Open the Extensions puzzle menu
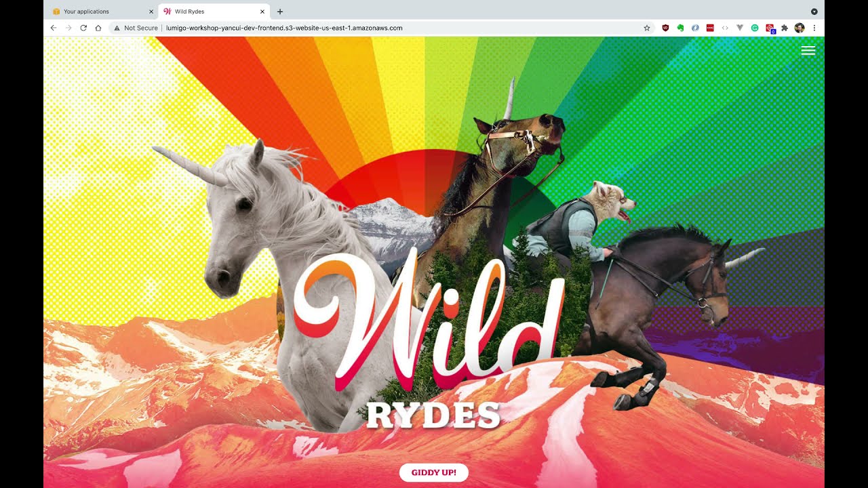This screenshot has height=488, width=868. pyautogui.click(x=785, y=28)
